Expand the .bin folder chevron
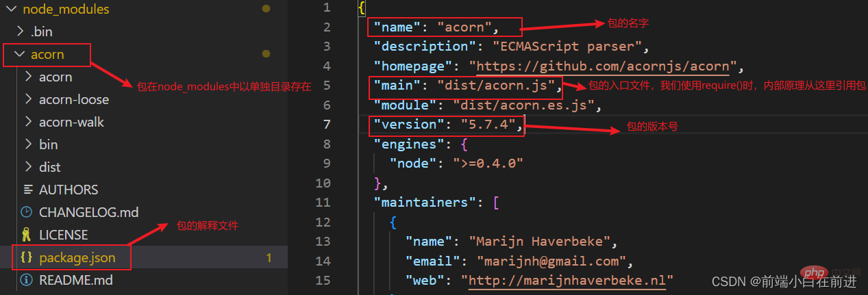This screenshot has width=868, height=295. coord(21,31)
